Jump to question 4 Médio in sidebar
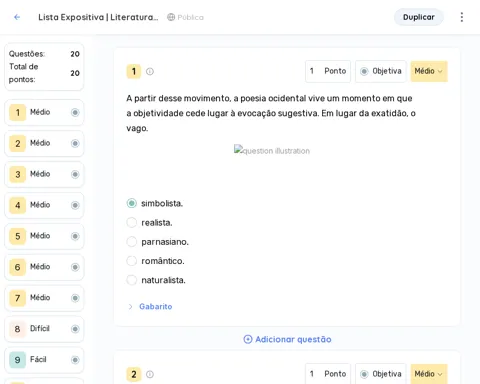This screenshot has height=384, width=480. click(44, 205)
